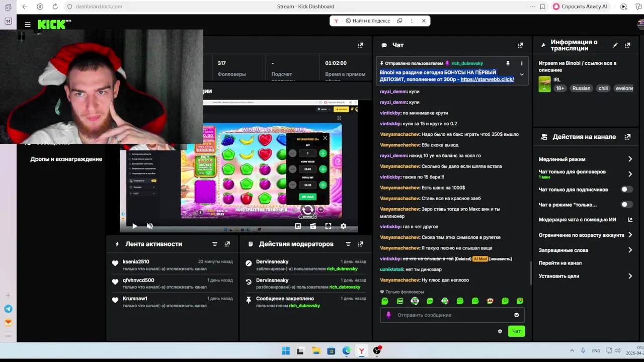Toggle Чат только для подписчиков switch

(x=626, y=190)
